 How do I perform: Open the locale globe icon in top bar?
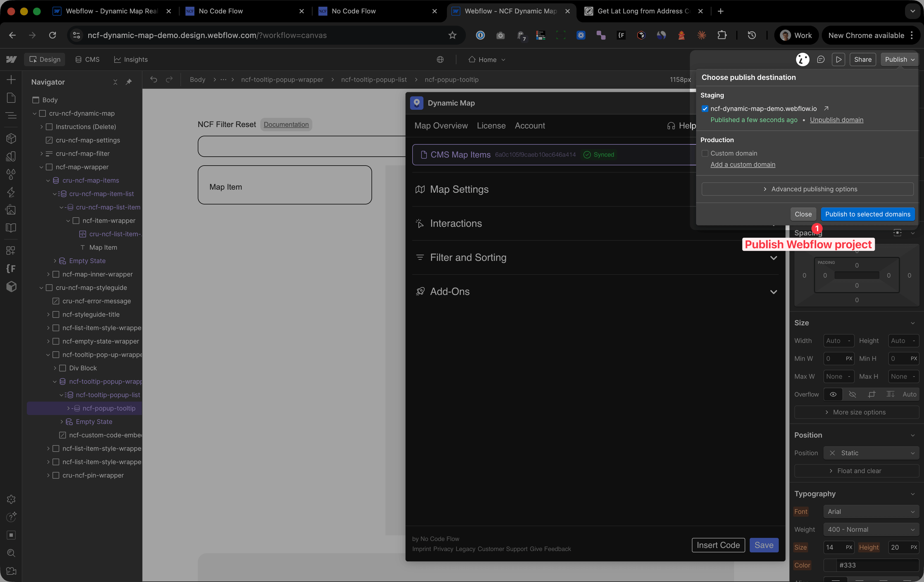440,59
